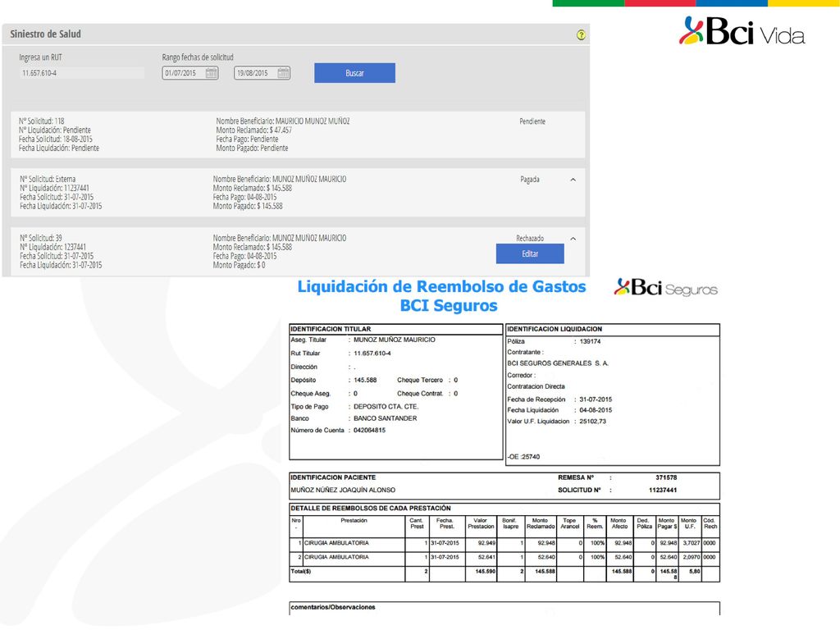Focus the RUT input field 11.657.610-4
Image resolution: width=840 pixels, height=630 pixels.
click(81, 73)
